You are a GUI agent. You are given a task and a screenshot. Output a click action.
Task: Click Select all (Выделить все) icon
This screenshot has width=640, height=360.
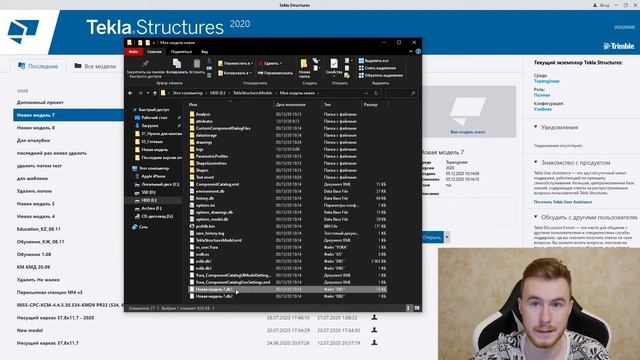tap(361, 60)
